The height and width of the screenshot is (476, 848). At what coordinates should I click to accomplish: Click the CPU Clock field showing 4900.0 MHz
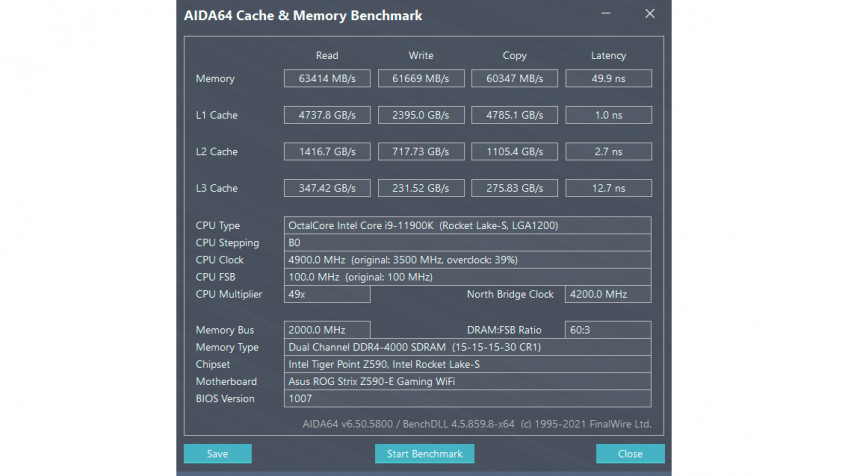coord(467,260)
